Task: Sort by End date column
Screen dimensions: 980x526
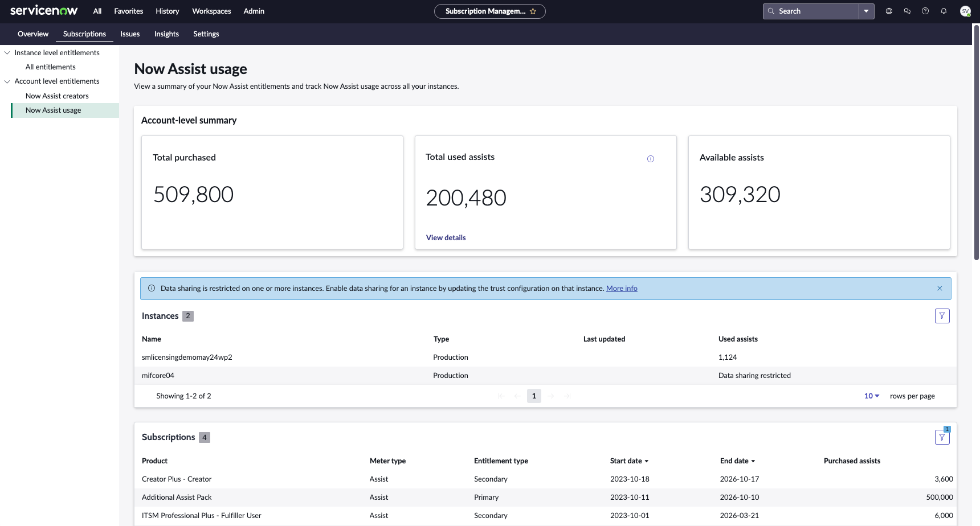Action: [x=737, y=461]
